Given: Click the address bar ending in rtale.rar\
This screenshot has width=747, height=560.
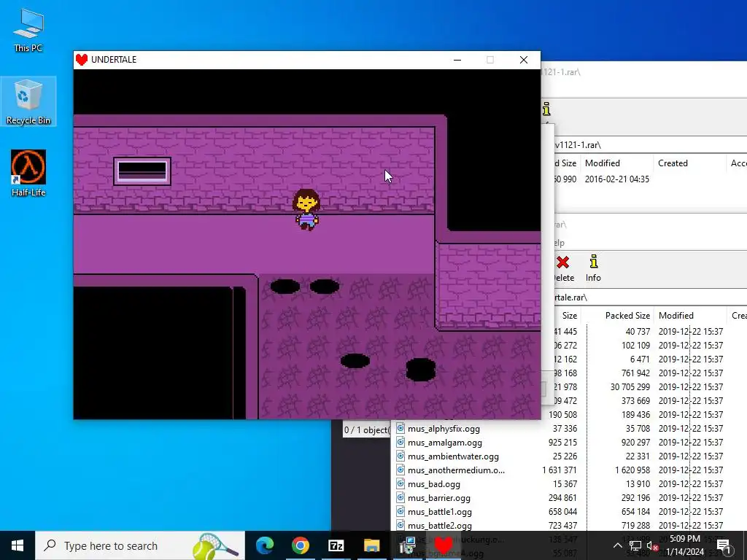Looking at the screenshot, I should click(x=649, y=297).
